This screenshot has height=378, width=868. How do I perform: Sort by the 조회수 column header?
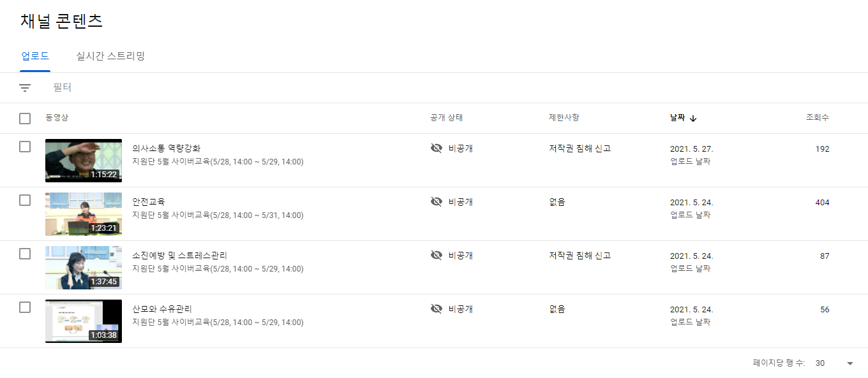click(817, 118)
